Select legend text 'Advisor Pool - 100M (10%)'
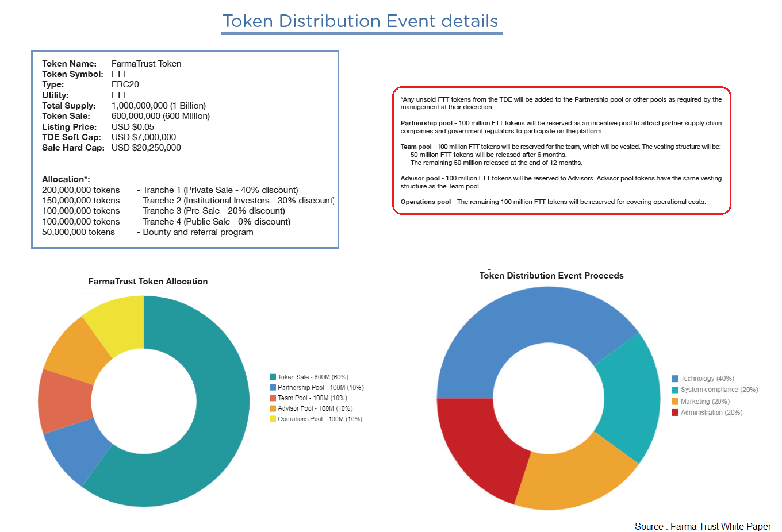 pos(315,408)
